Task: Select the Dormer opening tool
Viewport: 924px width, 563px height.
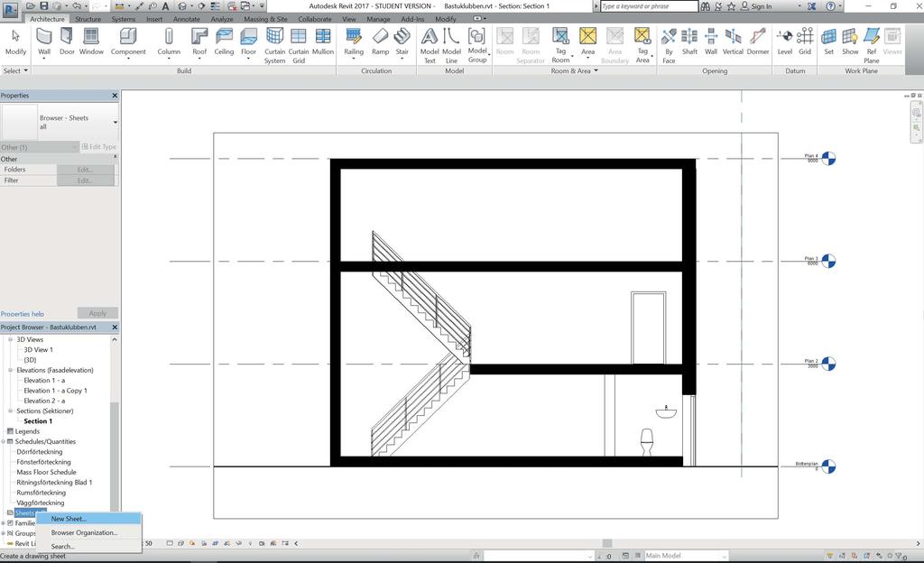Action: pyautogui.click(x=758, y=42)
